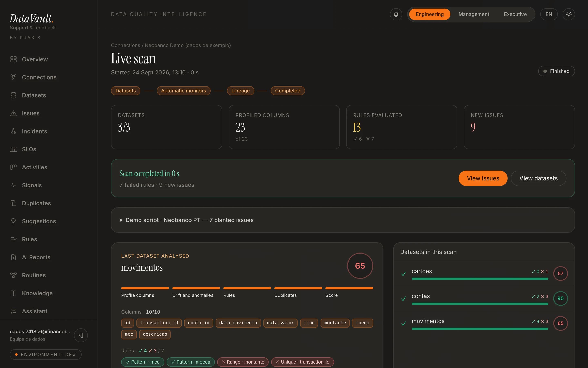Viewport: 588px width, 368px height.
Task: Open the Routines workflow icon
Action: [13, 276]
